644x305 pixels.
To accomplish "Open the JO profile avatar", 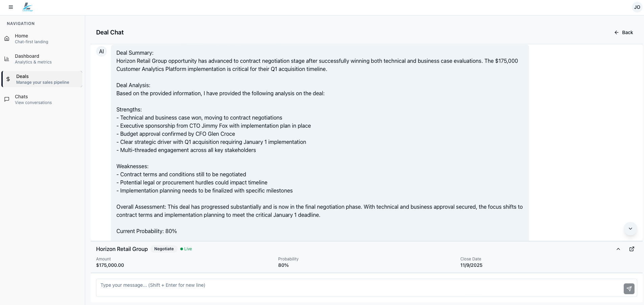I will (637, 7).
